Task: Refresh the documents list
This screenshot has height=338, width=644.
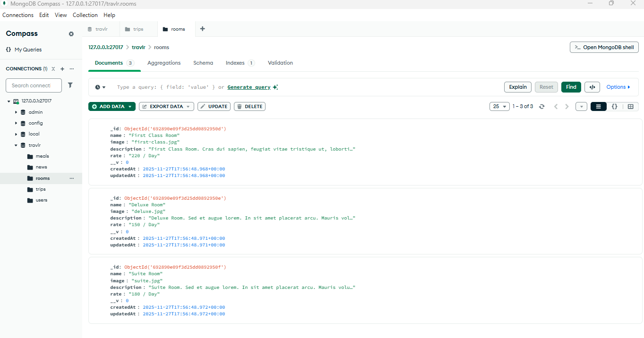Action: [x=542, y=107]
